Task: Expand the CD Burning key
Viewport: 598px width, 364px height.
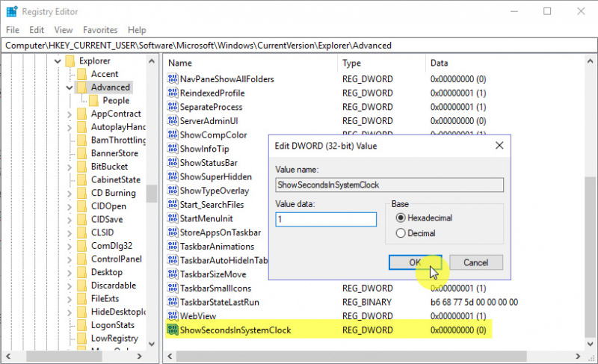Action: tap(70, 194)
